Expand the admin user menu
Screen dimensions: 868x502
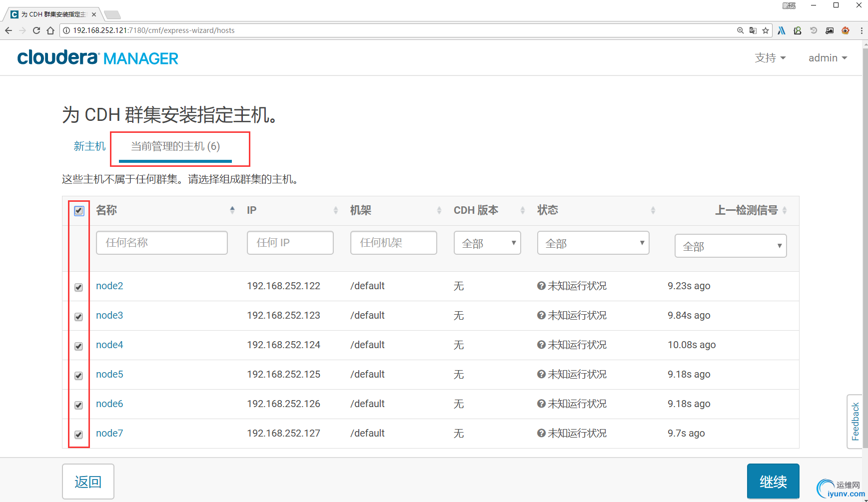(x=828, y=58)
